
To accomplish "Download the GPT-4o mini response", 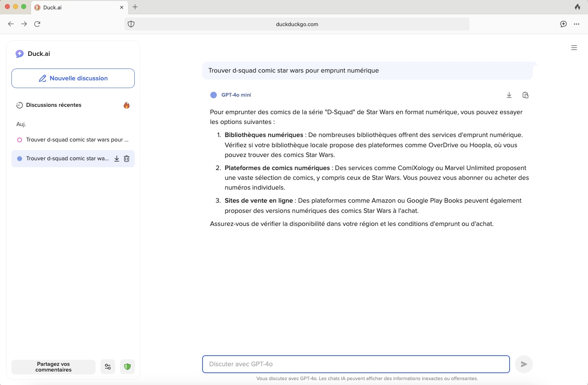I will click(509, 95).
